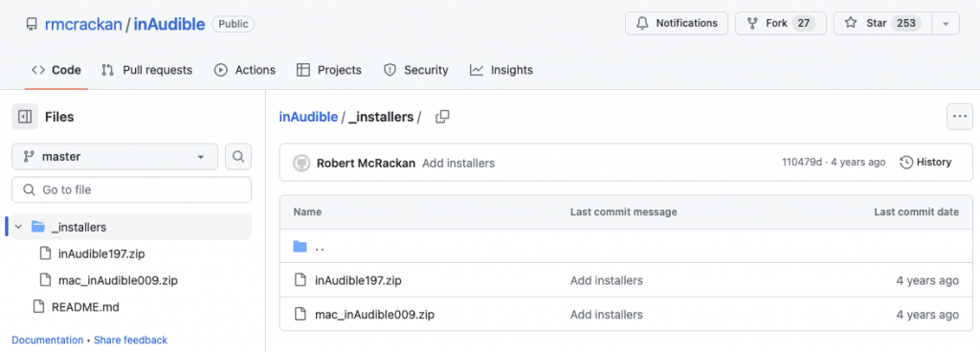Open the Actions tab

coord(245,70)
